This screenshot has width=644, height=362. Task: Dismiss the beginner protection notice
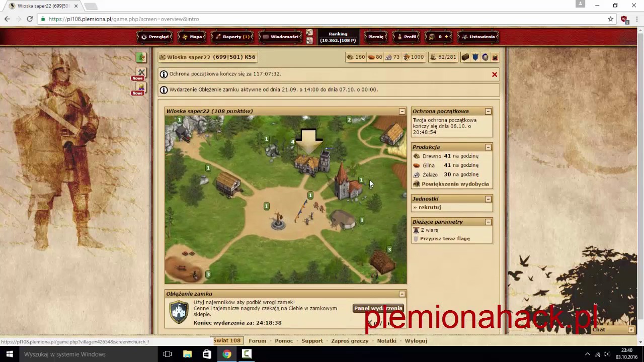click(495, 74)
